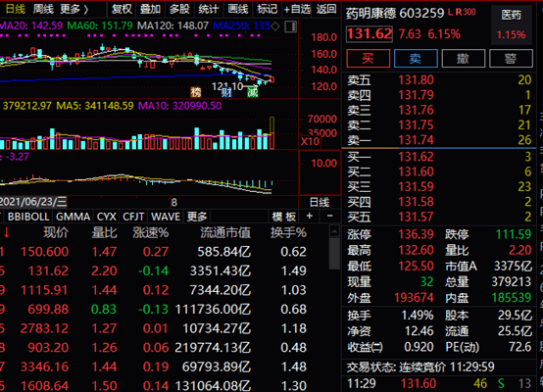Open the 复权 adjustment menu
The image size is (543, 392).
pos(122,10)
